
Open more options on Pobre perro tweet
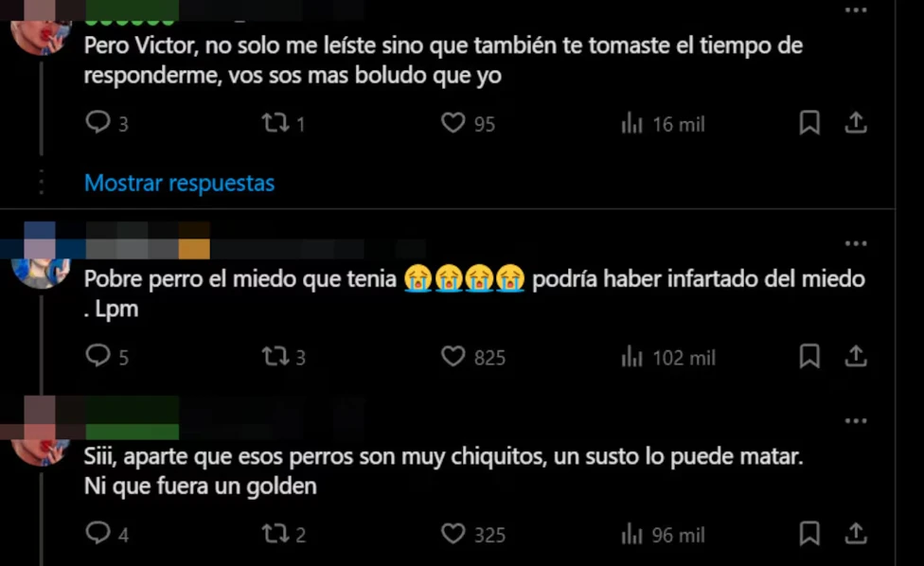pos(856,244)
